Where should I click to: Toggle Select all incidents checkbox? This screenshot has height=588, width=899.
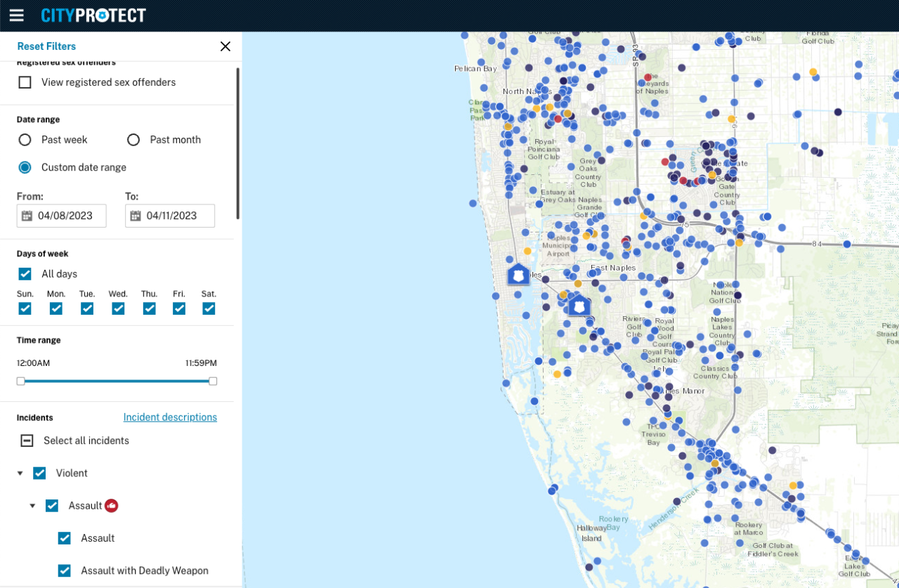(27, 440)
